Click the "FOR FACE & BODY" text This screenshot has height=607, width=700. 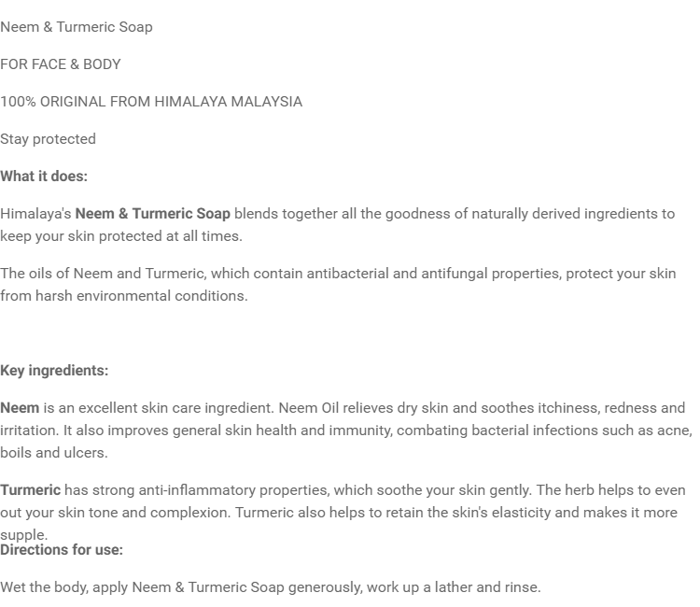tap(61, 64)
